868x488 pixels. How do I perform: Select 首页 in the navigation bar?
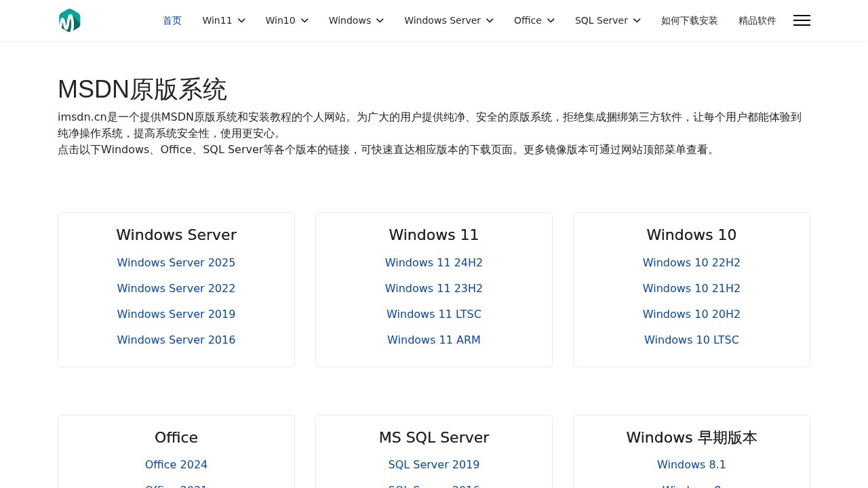point(172,20)
